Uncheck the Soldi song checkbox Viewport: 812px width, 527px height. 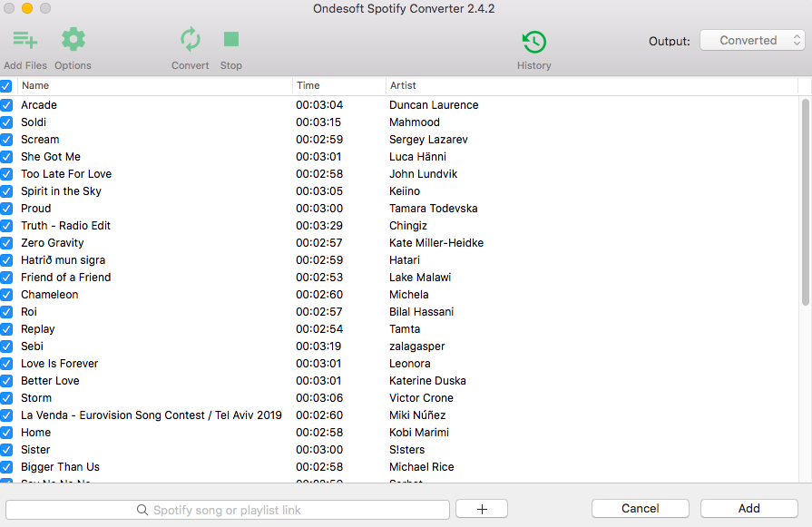[x=6, y=122]
